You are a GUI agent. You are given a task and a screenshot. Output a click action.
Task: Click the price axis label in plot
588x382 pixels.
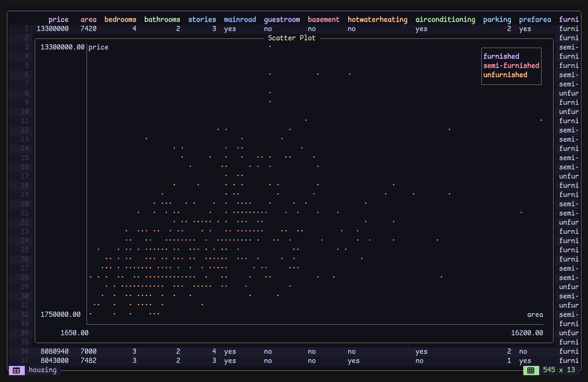coord(98,48)
